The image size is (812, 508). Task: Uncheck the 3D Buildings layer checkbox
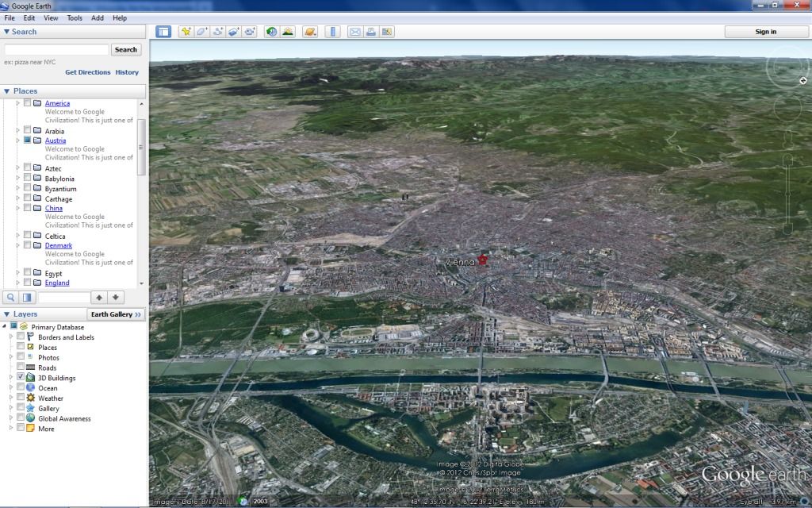21,377
